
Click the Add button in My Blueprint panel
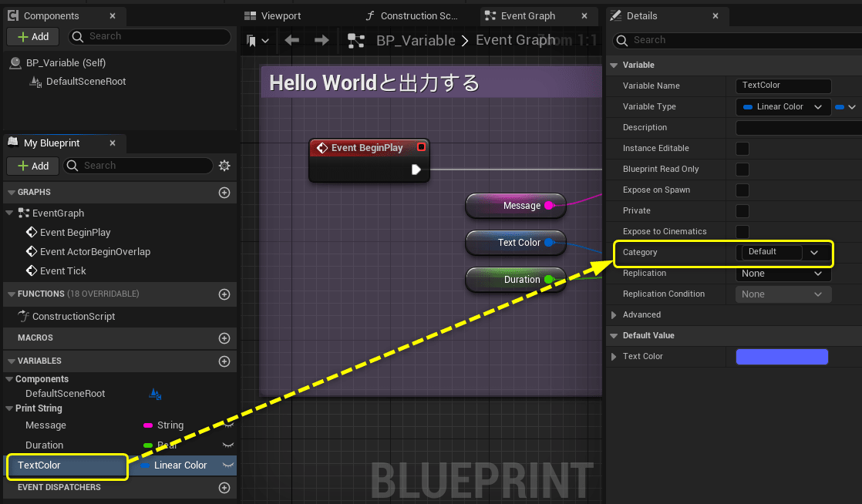point(32,166)
